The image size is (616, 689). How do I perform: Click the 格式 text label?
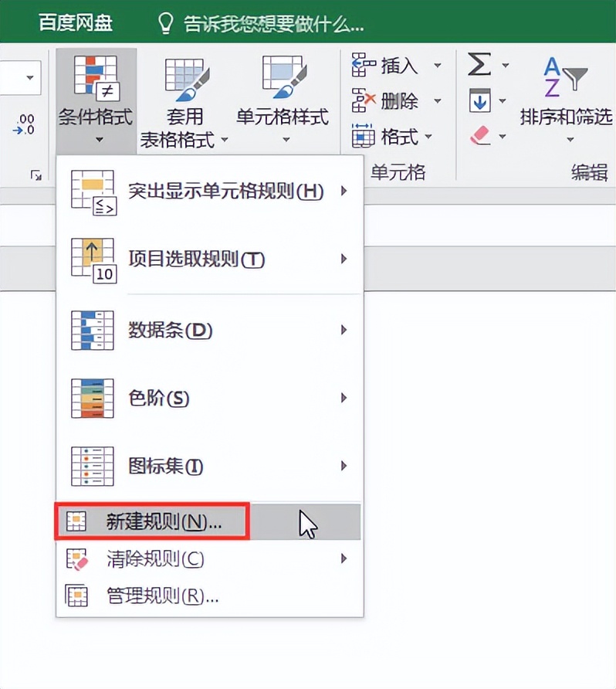click(x=398, y=137)
